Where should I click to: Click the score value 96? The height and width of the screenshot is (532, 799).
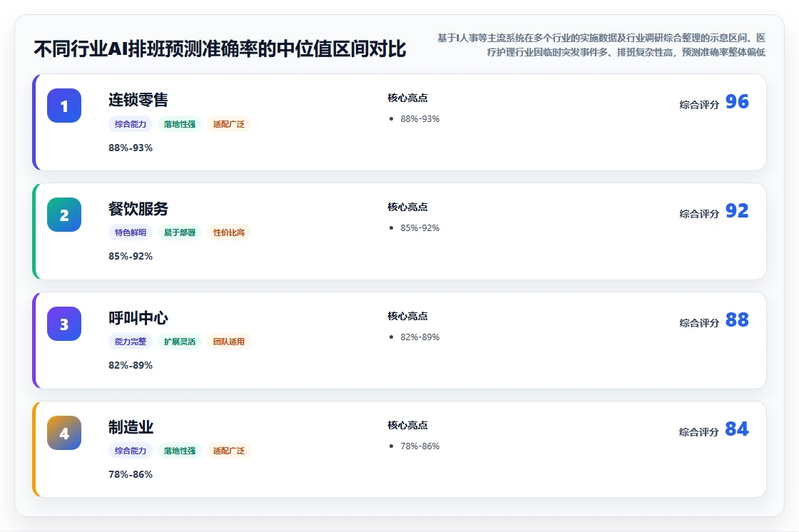737,101
